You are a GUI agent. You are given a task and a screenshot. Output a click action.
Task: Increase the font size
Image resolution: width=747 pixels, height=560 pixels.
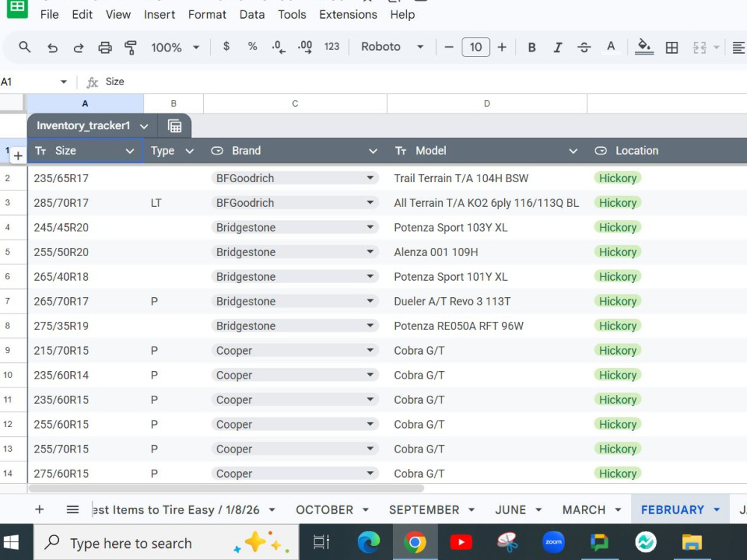coord(502,47)
